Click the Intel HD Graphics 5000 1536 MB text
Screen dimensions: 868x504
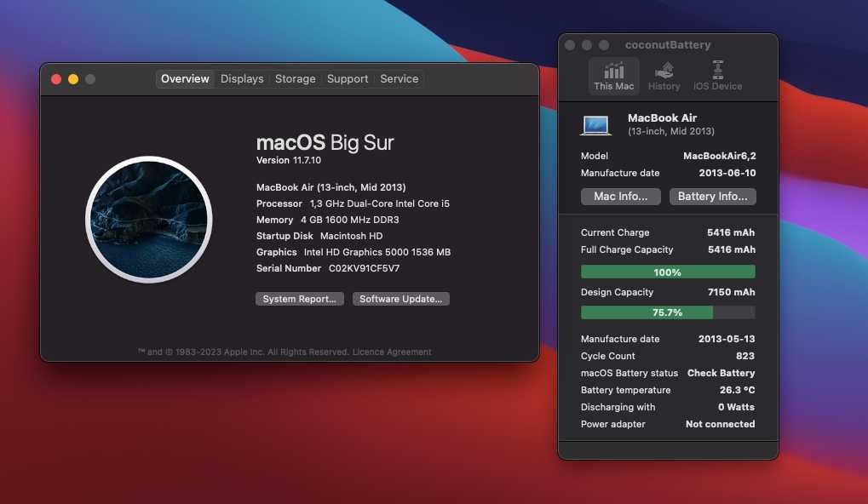[377, 252]
